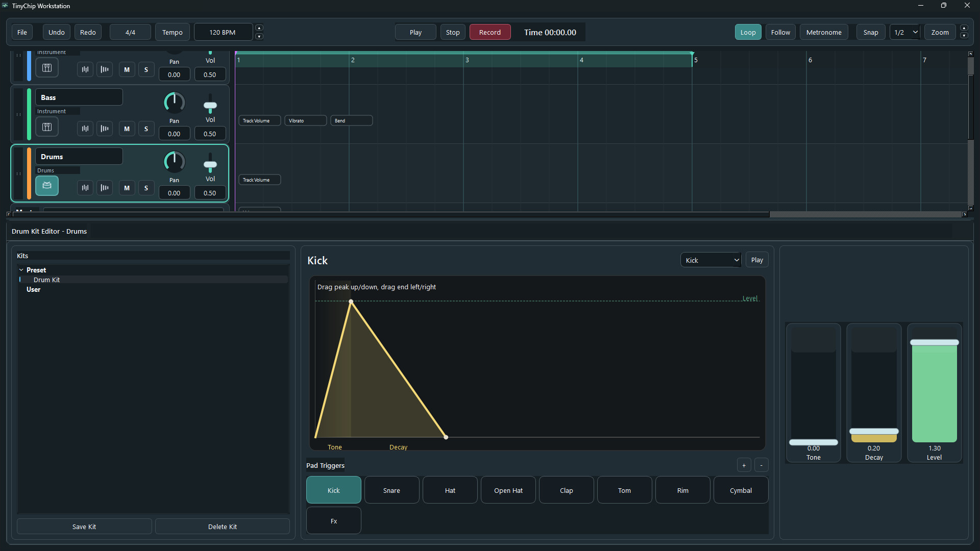Select the User kits group

pos(33,289)
